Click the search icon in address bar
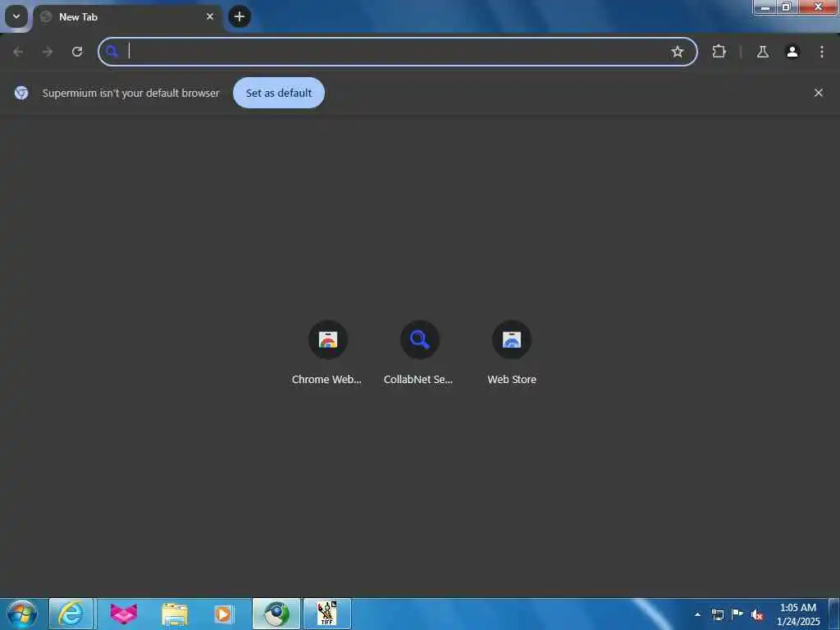 point(112,52)
